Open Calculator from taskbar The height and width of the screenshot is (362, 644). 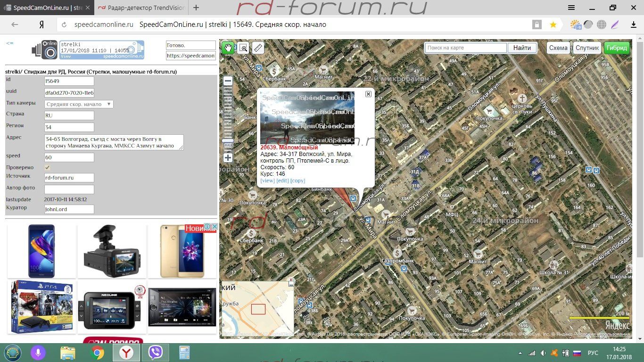(x=184, y=353)
